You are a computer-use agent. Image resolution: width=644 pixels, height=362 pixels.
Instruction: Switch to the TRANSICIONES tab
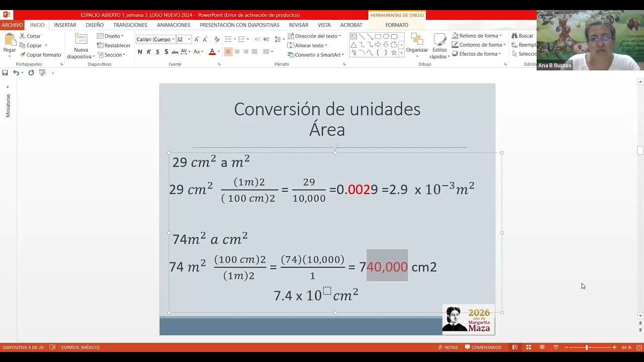pyautogui.click(x=130, y=25)
